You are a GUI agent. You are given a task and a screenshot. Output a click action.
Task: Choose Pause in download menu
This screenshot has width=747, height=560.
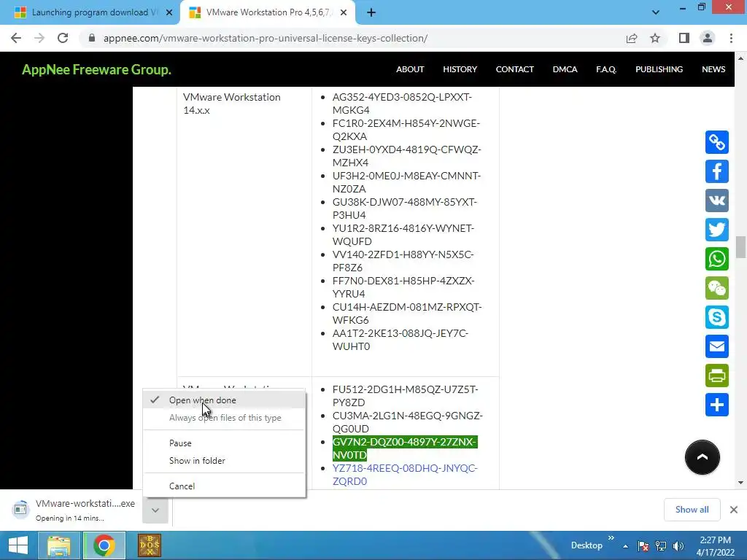(x=225, y=443)
